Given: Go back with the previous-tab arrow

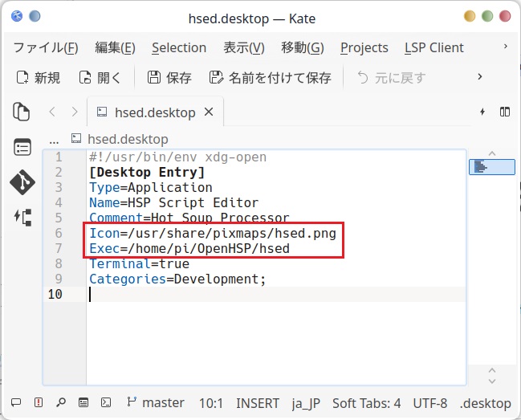Looking at the screenshot, I should pyautogui.click(x=52, y=112).
